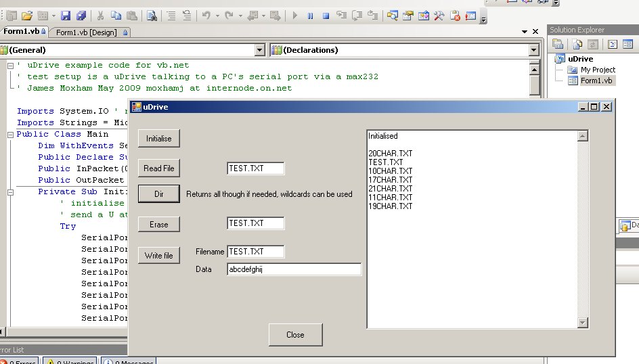The width and height of the screenshot is (639, 364).
Task: Click the Immediate Window toolbar icon
Action: [470, 16]
